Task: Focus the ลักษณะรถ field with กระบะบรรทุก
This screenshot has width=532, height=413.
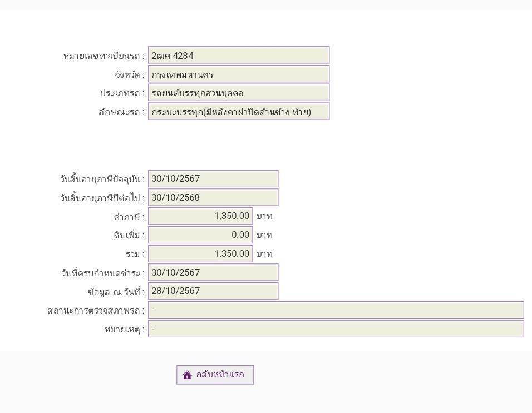Action: pos(238,112)
